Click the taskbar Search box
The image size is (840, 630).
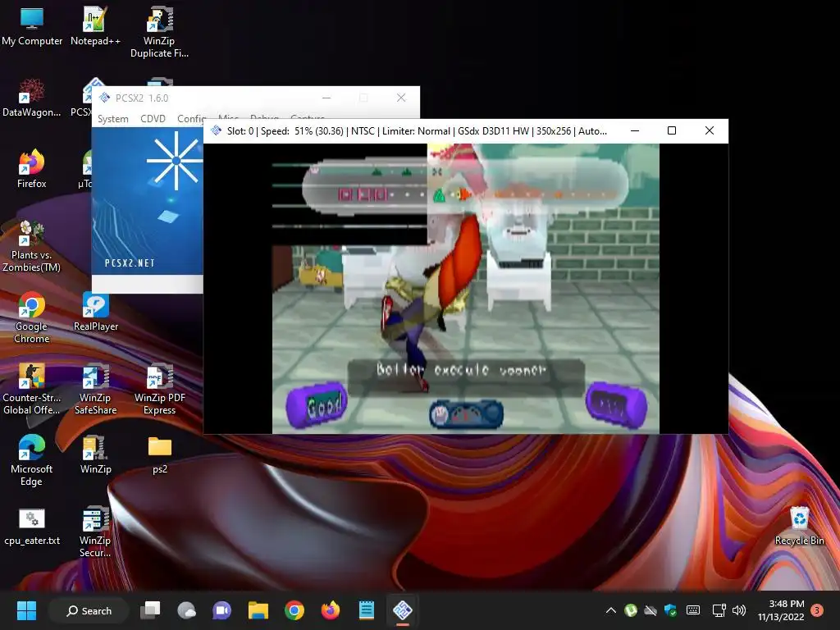coord(89,610)
